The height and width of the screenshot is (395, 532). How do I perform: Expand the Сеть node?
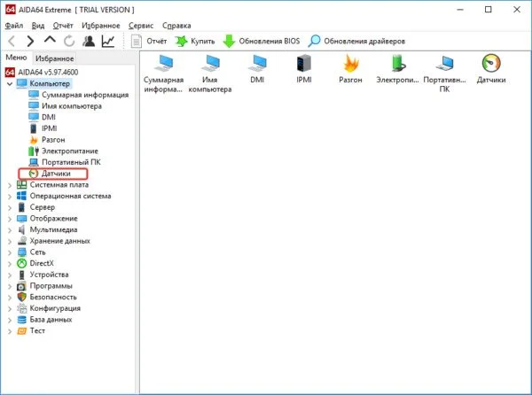tap(10, 252)
